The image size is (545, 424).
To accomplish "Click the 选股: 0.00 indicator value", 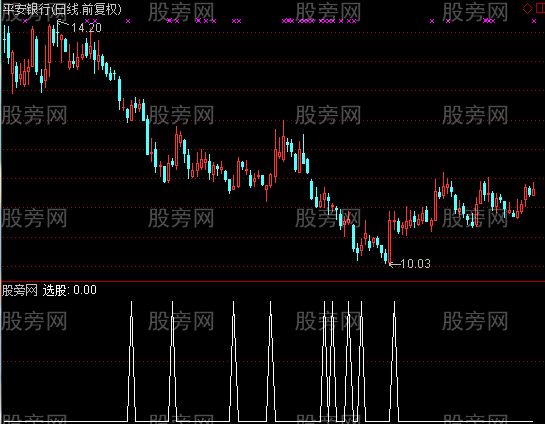I will pyautogui.click(x=70, y=290).
